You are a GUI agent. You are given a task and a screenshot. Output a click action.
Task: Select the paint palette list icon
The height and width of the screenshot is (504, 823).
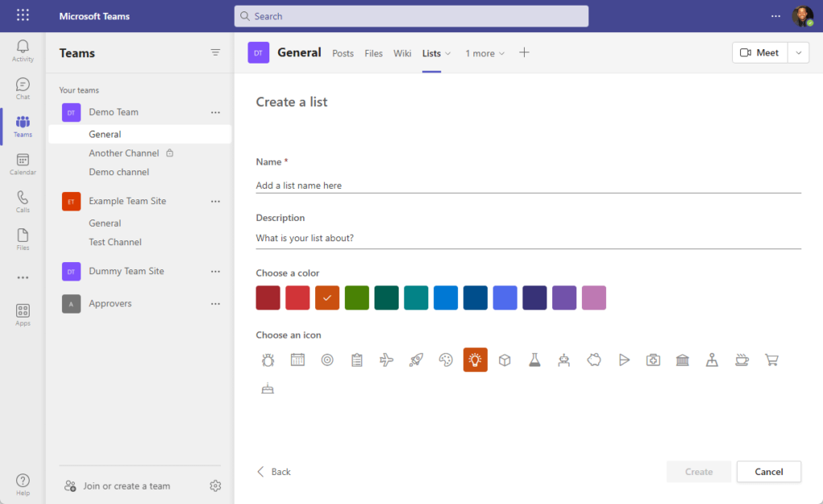[x=445, y=359]
